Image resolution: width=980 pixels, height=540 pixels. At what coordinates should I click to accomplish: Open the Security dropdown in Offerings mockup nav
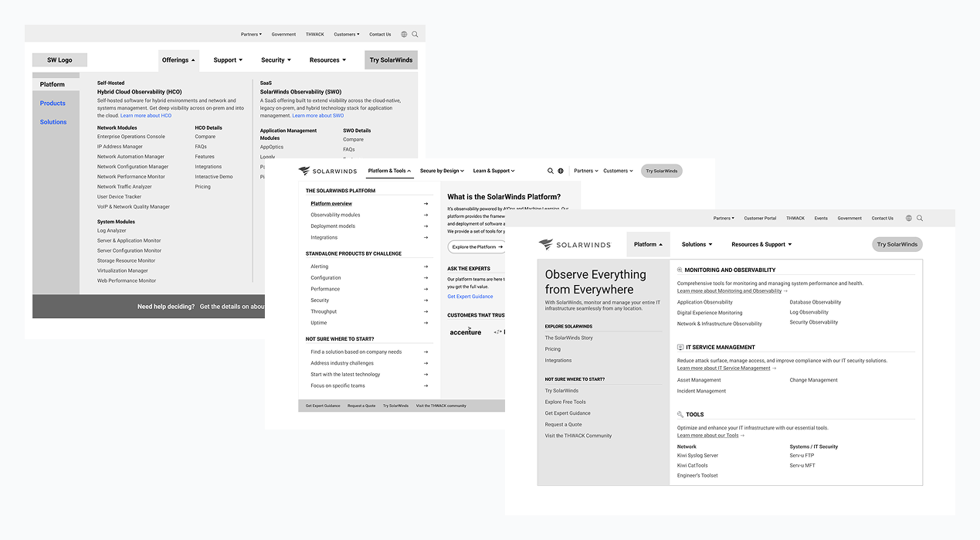(x=276, y=59)
